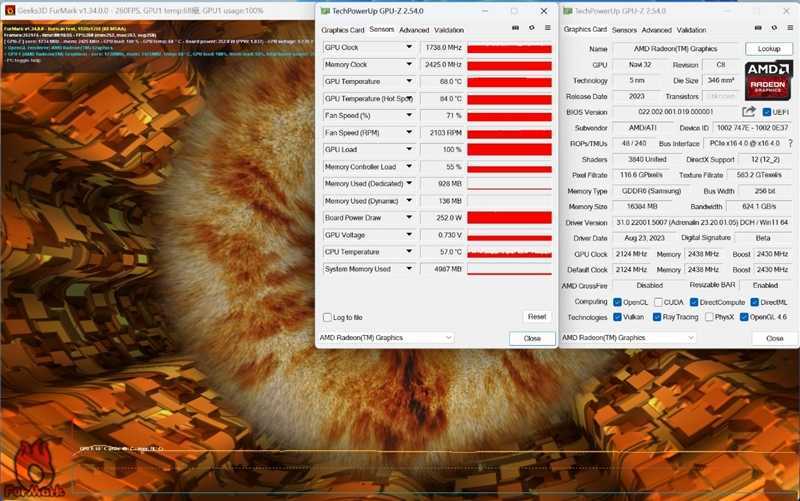The height and width of the screenshot is (501, 800).
Task: Click the GPU Temperature red graph bar
Action: point(509,82)
